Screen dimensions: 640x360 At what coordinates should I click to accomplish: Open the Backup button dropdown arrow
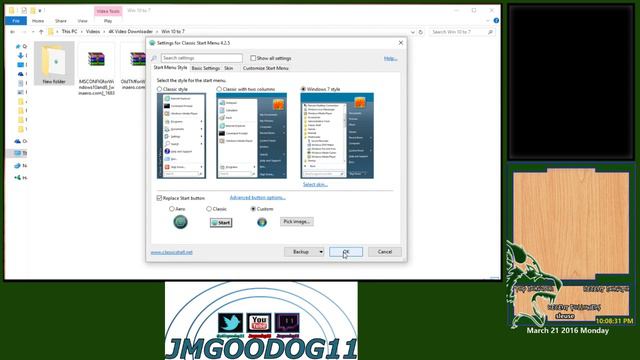(321, 252)
